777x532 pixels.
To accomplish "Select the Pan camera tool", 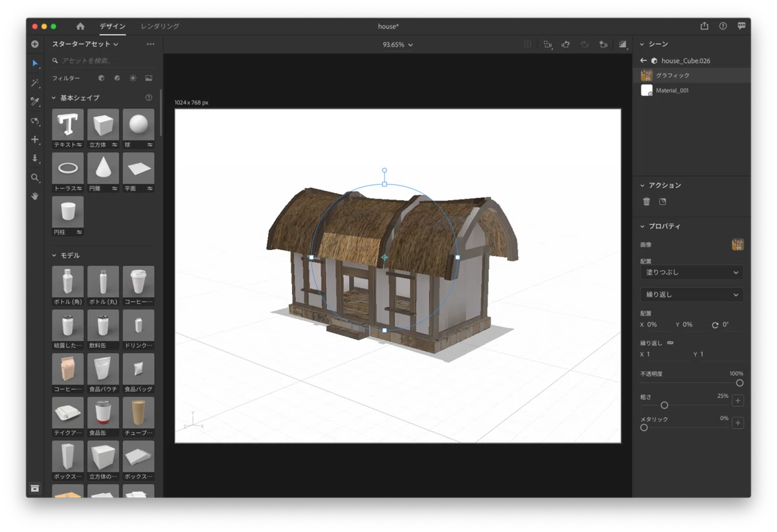I will [35, 139].
